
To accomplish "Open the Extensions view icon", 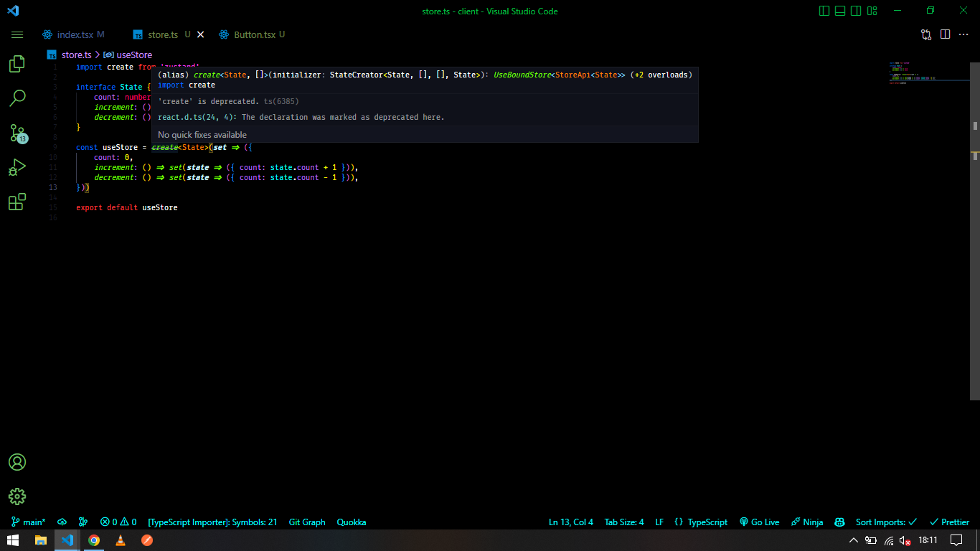I will click(17, 202).
